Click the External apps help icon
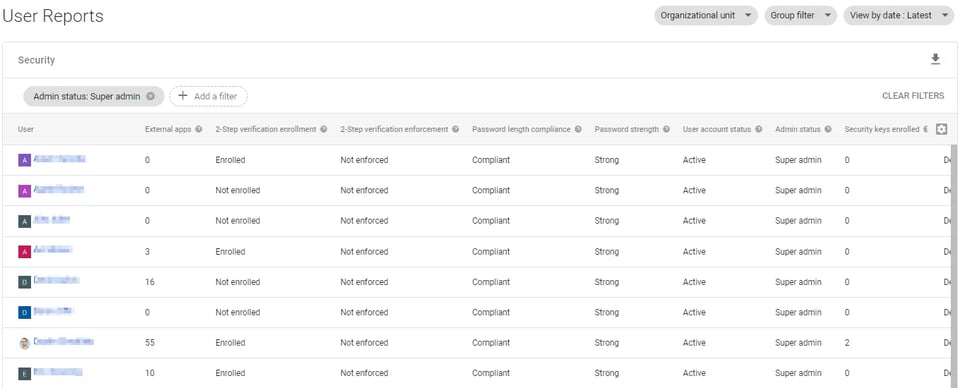This screenshot has height=388, width=960. point(199,130)
